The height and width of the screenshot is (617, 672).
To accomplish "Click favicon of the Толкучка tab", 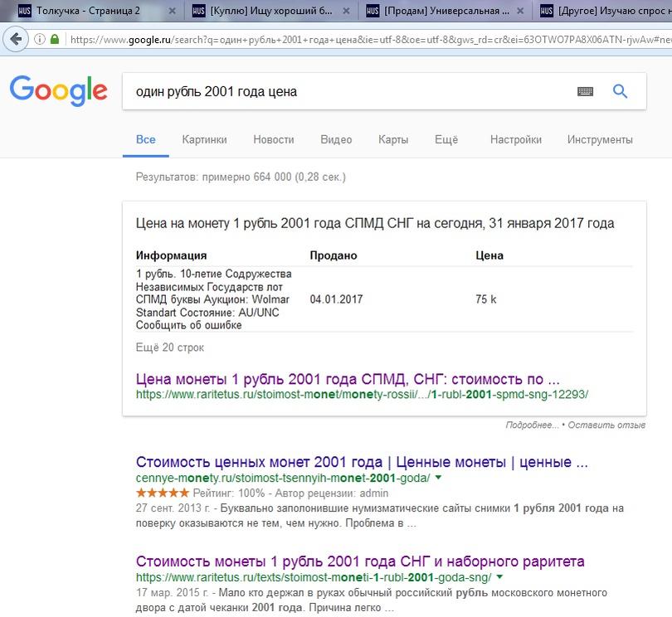I will (24, 11).
